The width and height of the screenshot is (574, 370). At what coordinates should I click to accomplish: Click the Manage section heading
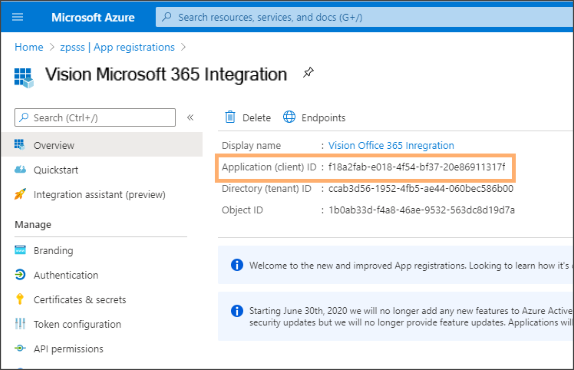tap(33, 224)
